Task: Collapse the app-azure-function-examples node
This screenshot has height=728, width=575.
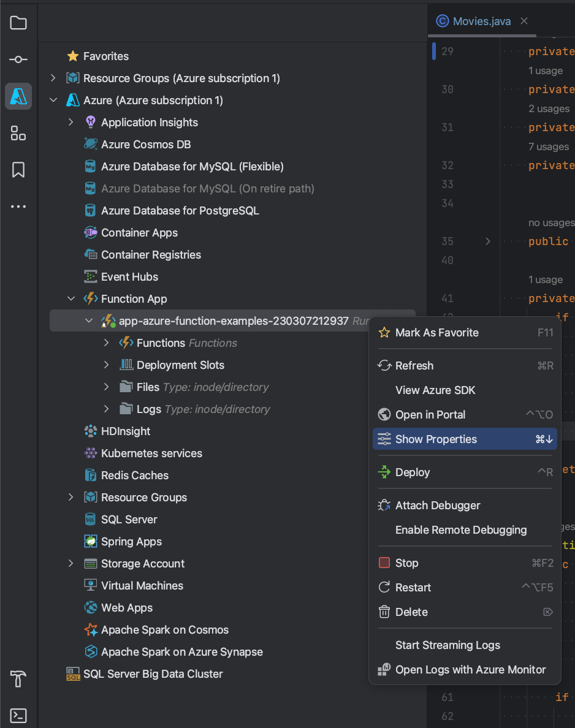Action: click(x=89, y=320)
